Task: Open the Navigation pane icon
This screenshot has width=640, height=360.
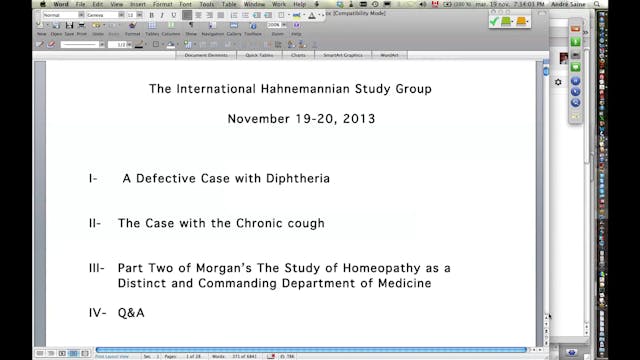Action: [x=212, y=26]
